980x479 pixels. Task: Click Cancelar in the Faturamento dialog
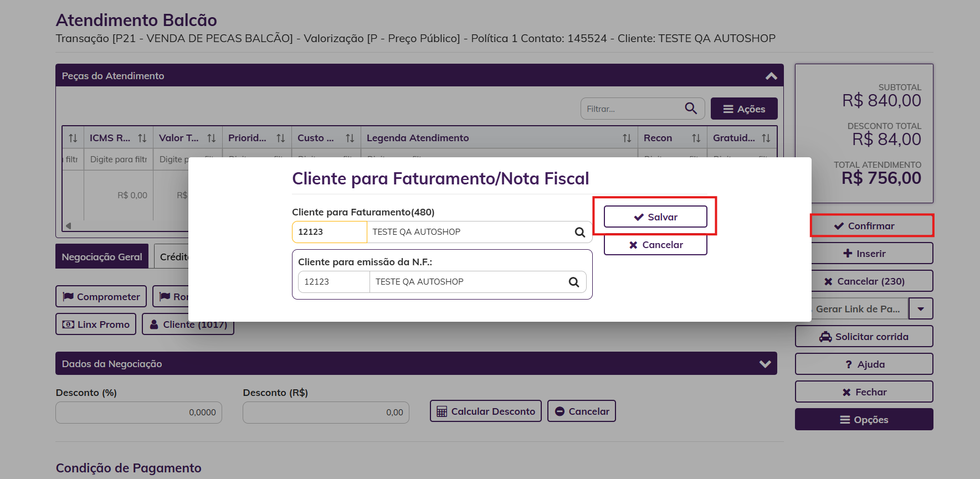pos(655,245)
